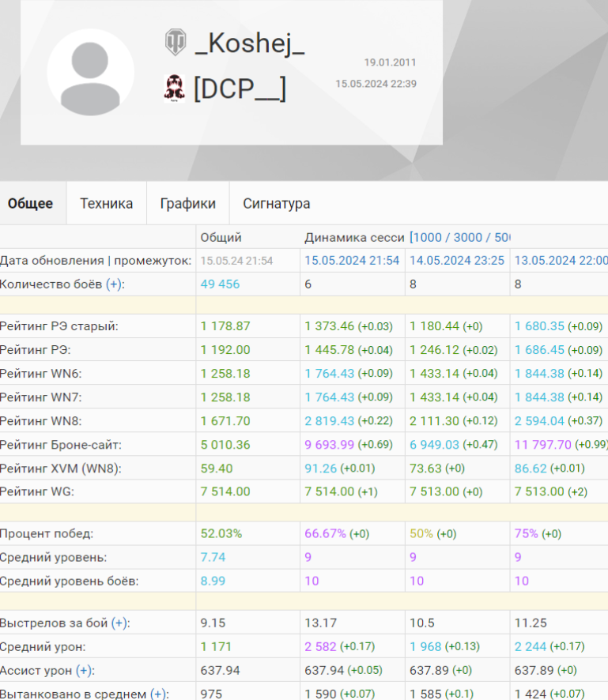Open the Общее tab
This screenshot has height=700, width=608.
31,204
